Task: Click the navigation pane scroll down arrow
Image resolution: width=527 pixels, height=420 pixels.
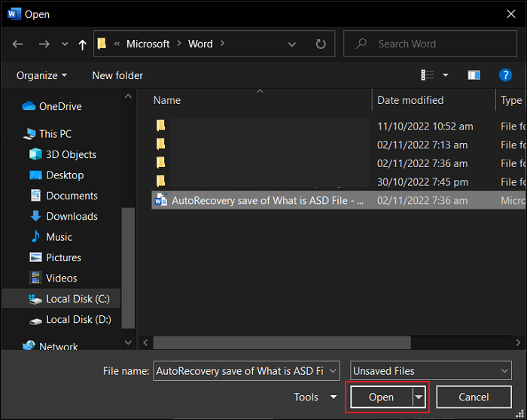Action: (128, 342)
